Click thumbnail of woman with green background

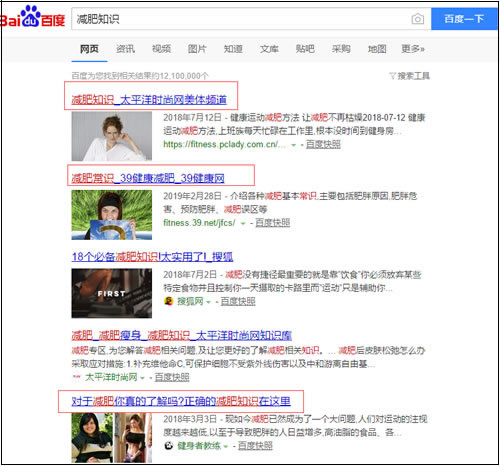(x=112, y=215)
